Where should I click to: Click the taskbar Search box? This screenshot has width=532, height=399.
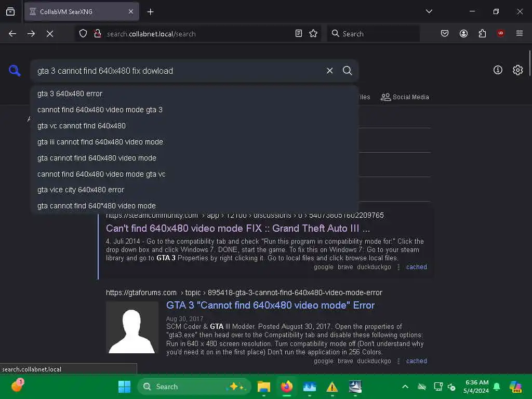[194, 387]
